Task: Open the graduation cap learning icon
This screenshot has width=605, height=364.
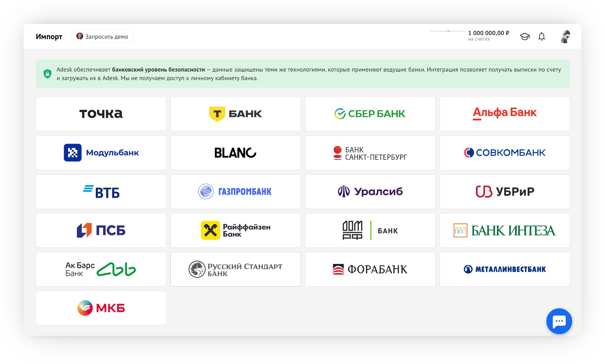Action: pos(524,37)
